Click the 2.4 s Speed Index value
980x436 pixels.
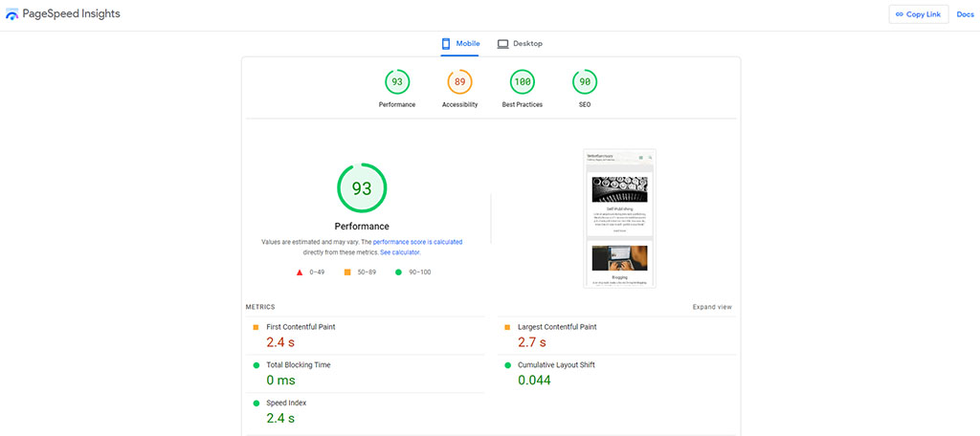[280, 419]
